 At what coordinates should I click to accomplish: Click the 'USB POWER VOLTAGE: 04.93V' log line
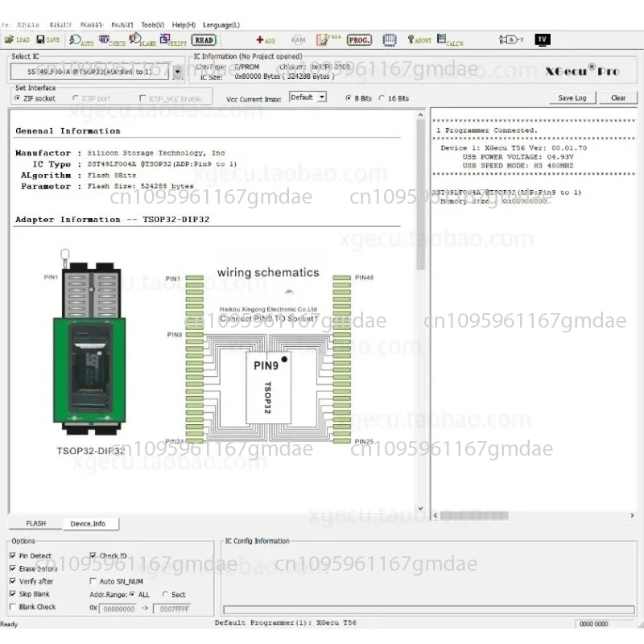coord(518,157)
